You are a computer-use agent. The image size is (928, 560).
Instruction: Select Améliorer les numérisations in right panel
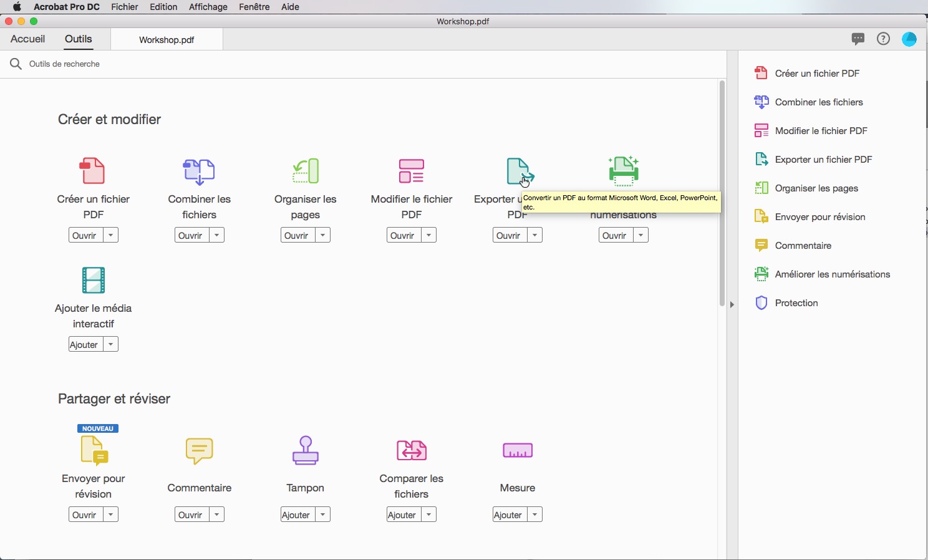coord(822,274)
